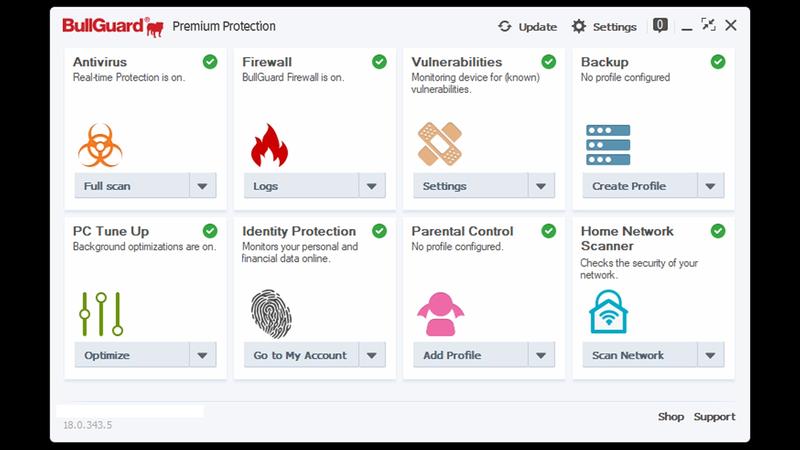Click the Identity Protection heading
Viewport: 800px width, 450px height.
coord(299,231)
